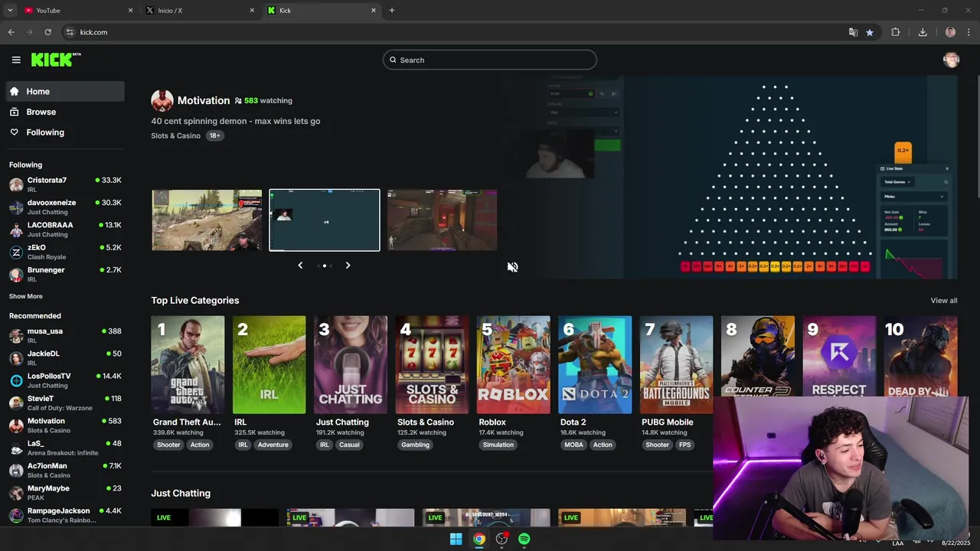980x551 pixels.
Task: Go to next featured stream arrow
Action: (348, 266)
